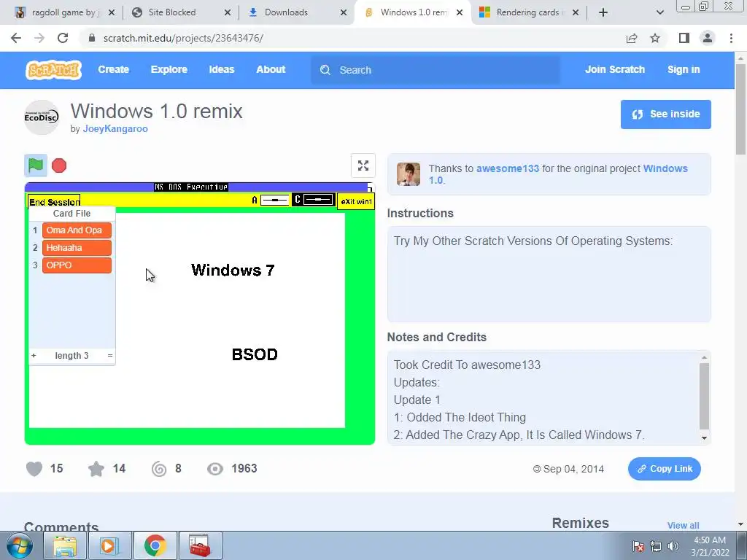Enter full screen mode for the project

tap(363, 166)
